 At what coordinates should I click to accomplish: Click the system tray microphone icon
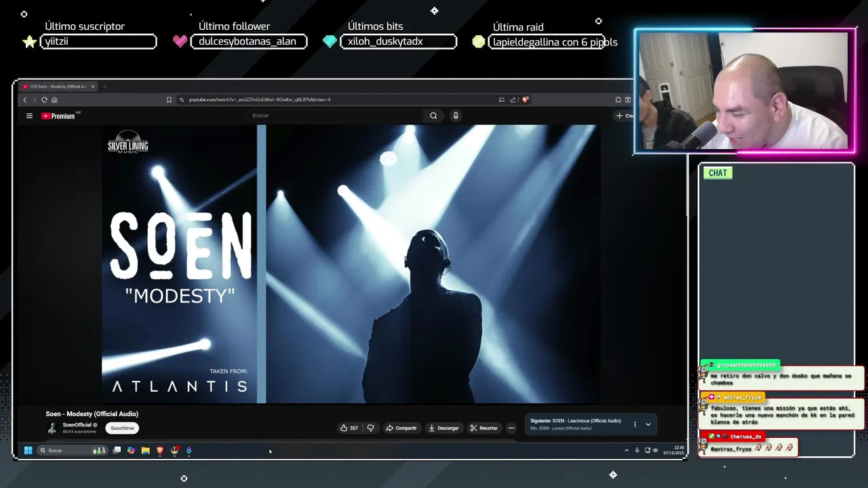tap(637, 450)
